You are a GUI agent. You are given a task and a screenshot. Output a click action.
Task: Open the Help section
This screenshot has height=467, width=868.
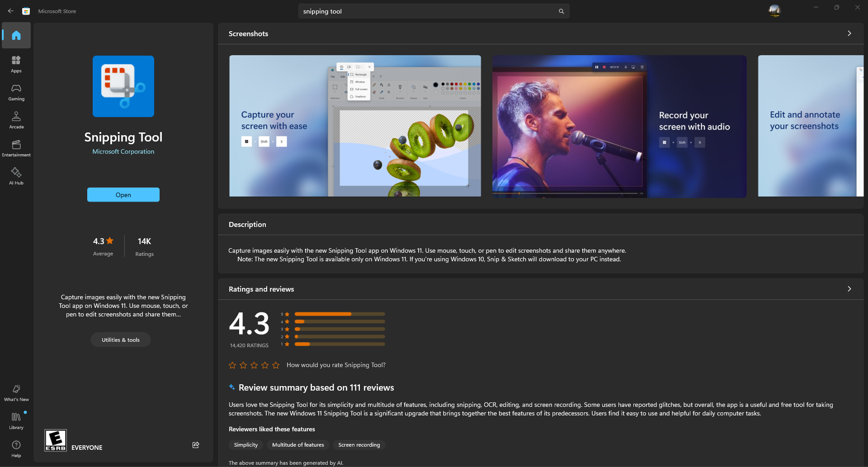(16, 448)
